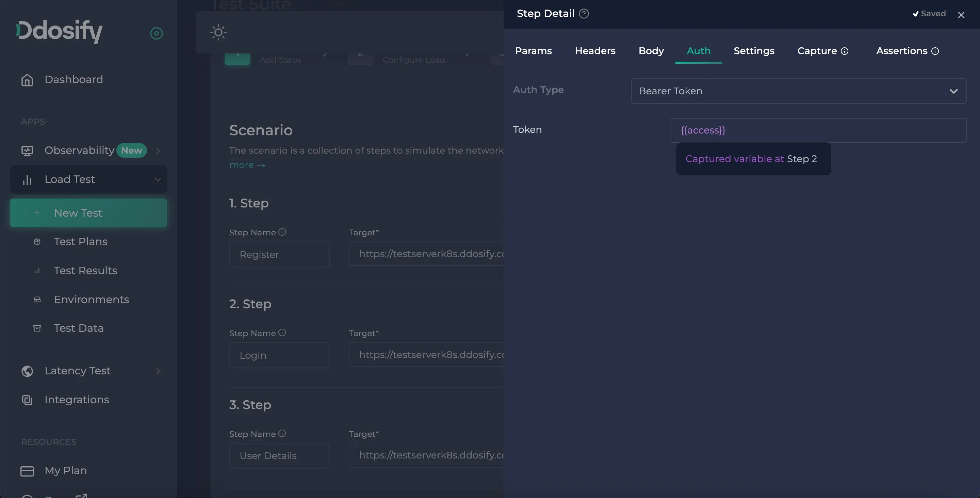Click the Latency Test globe icon
Image resolution: width=980 pixels, height=498 pixels.
27,371
